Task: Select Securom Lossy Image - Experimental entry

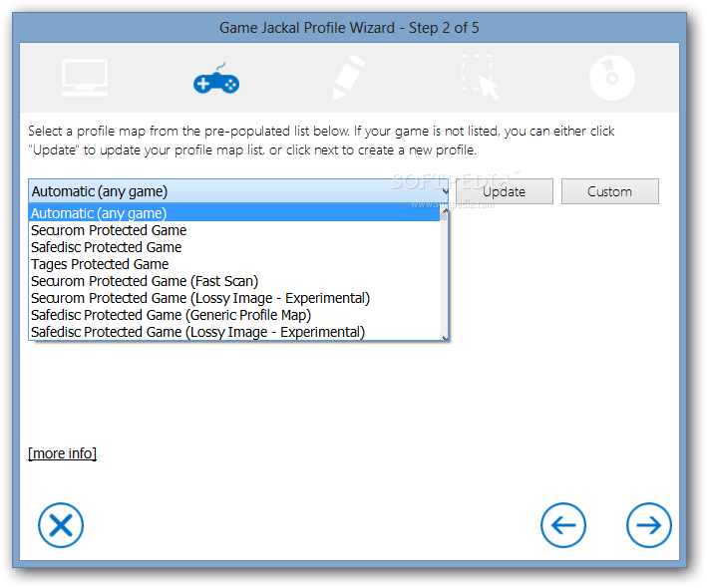Action: (x=234, y=298)
